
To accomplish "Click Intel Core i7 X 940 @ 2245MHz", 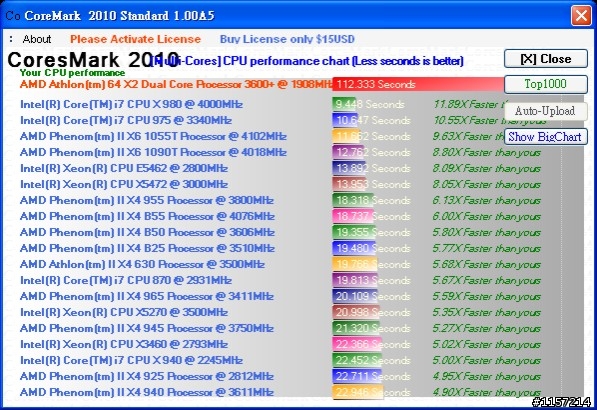I will (131, 360).
